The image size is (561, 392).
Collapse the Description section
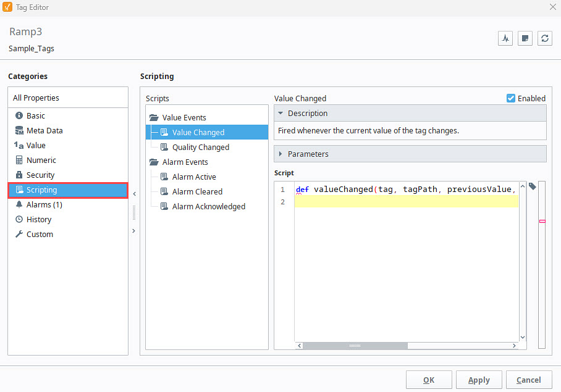280,113
